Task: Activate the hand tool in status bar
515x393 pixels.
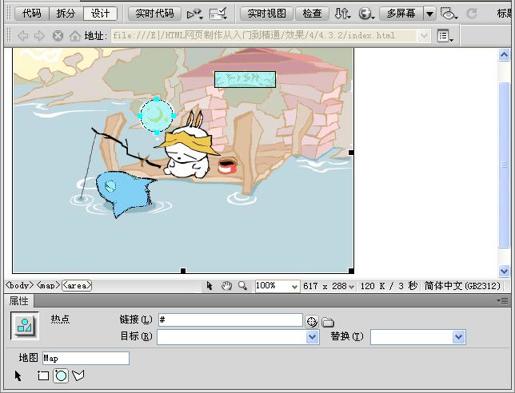Action: coord(227,286)
